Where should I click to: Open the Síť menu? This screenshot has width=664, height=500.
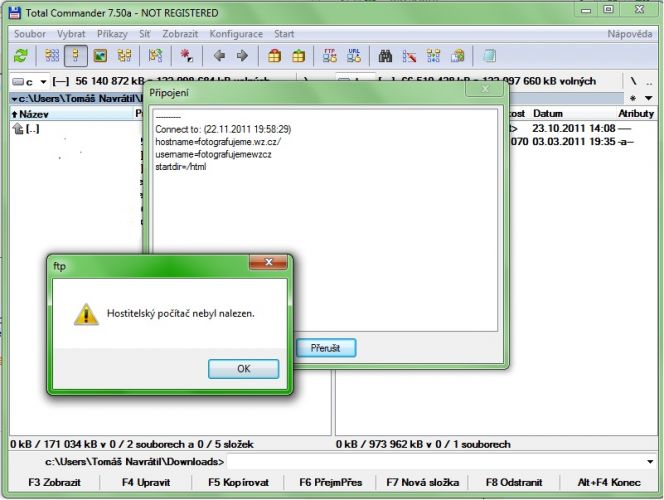tap(144, 34)
